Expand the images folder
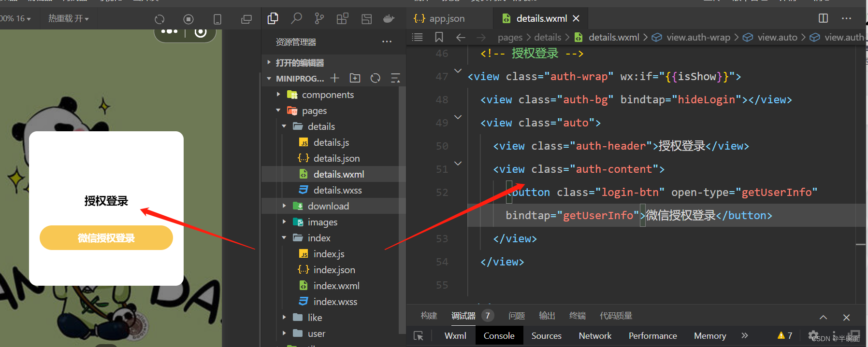The height and width of the screenshot is (347, 868). tap(284, 222)
